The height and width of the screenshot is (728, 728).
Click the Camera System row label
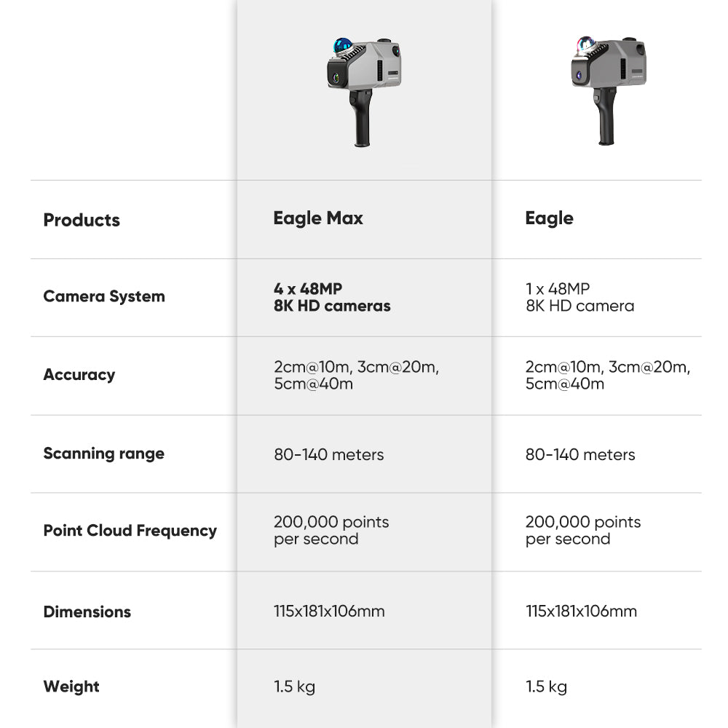[x=104, y=296]
